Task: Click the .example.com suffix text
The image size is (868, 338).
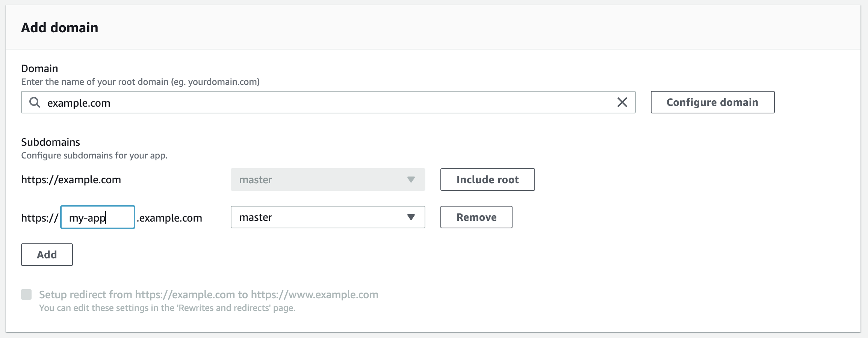Action: point(169,218)
